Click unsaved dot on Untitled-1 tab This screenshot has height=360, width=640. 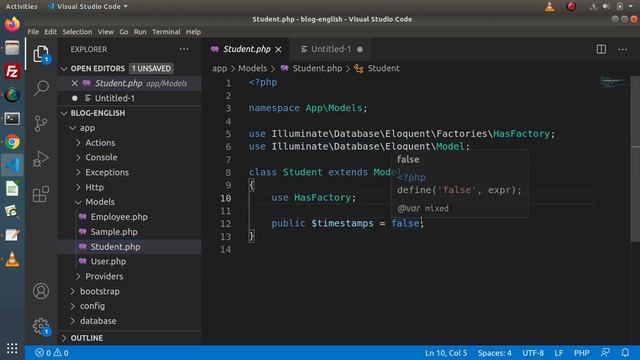coord(360,49)
